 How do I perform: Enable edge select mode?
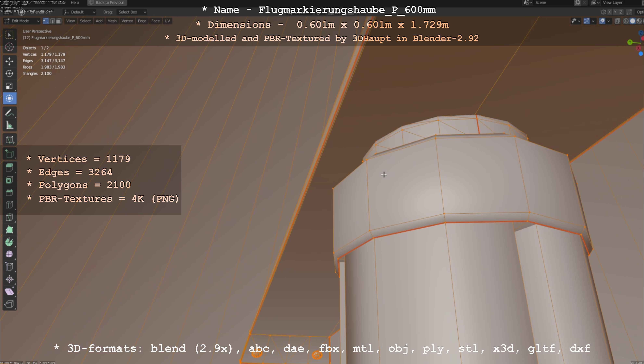[x=52, y=21]
